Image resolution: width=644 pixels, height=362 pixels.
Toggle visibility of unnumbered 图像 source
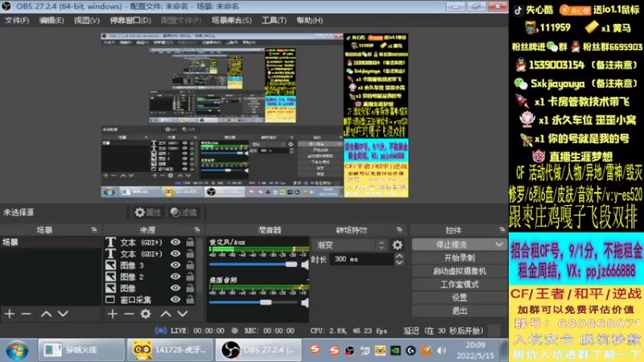(x=175, y=288)
